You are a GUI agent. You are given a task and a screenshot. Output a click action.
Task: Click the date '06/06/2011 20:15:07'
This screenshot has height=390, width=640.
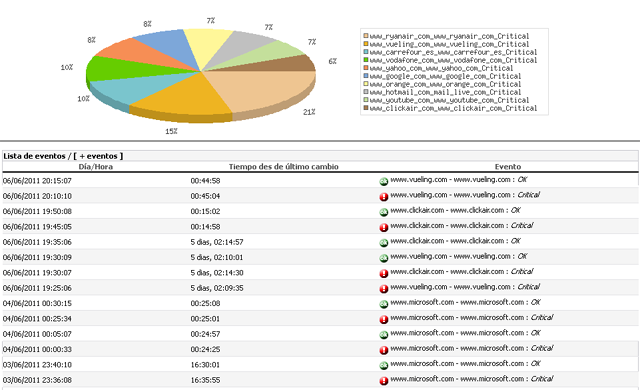(37, 181)
